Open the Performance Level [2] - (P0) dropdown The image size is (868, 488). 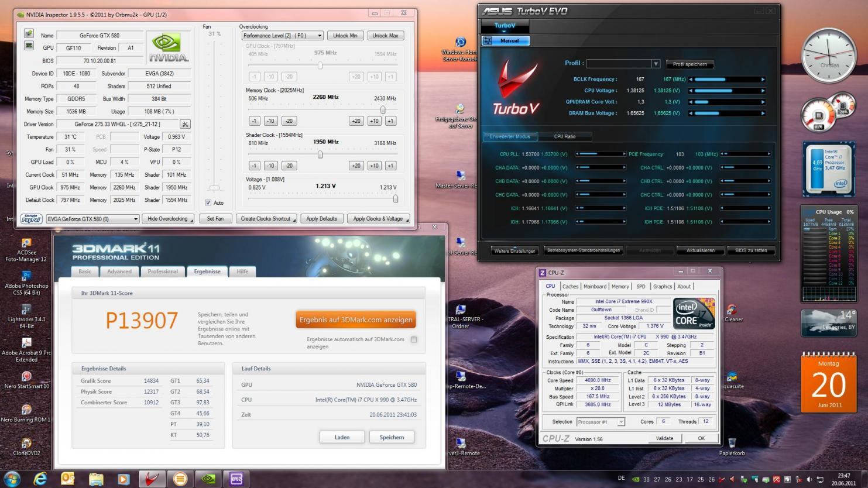tap(282, 36)
